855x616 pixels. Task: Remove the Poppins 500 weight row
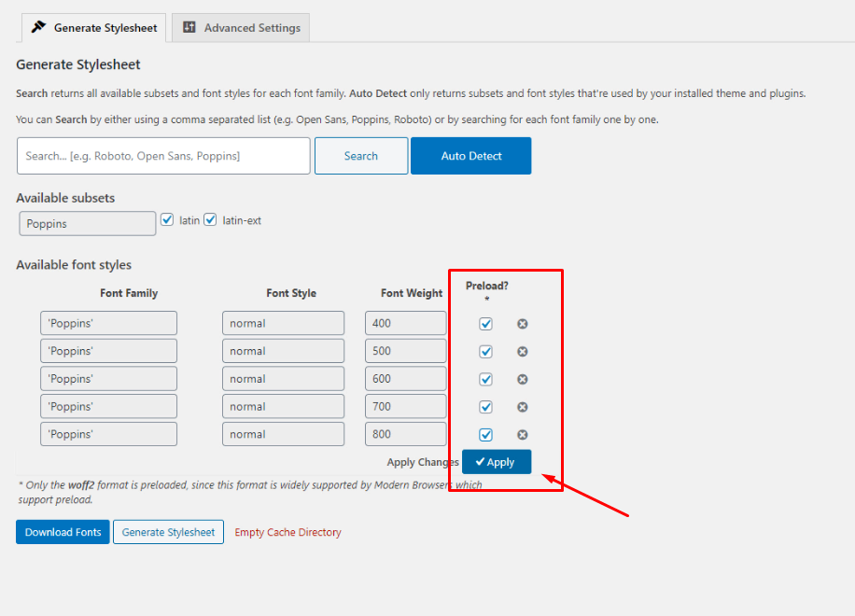523,352
